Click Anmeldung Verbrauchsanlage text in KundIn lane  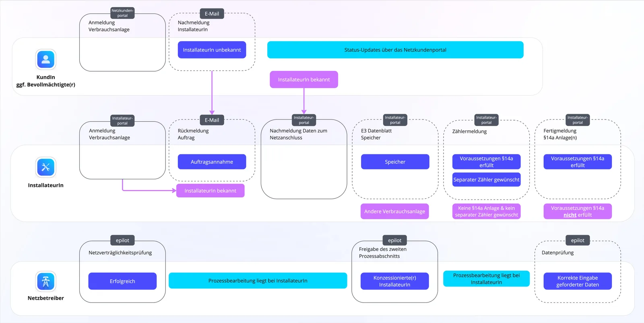[x=109, y=26]
